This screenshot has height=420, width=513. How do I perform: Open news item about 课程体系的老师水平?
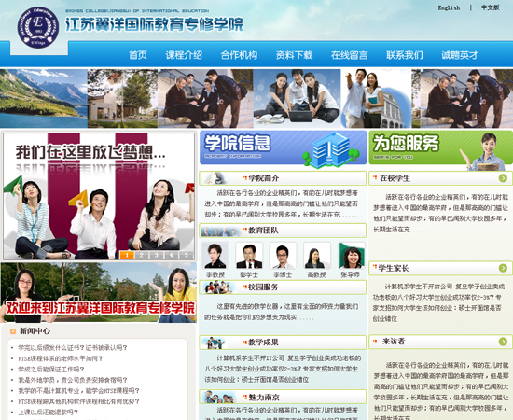point(61,358)
